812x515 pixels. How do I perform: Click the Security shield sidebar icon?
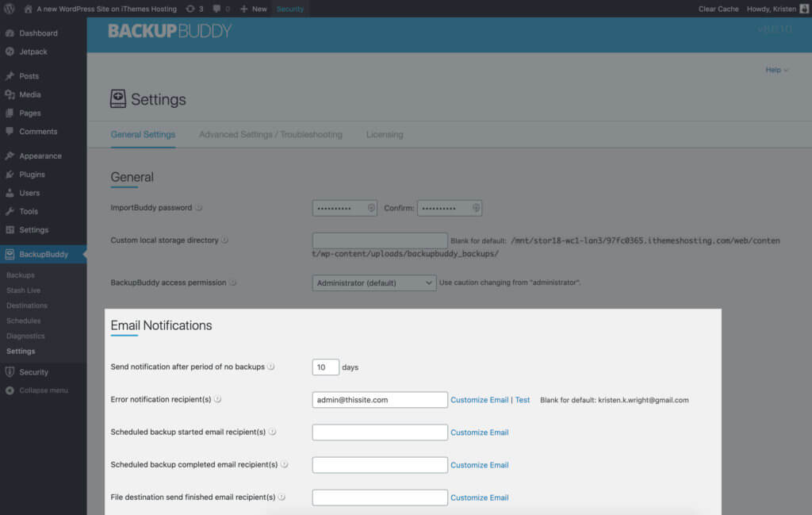point(10,372)
